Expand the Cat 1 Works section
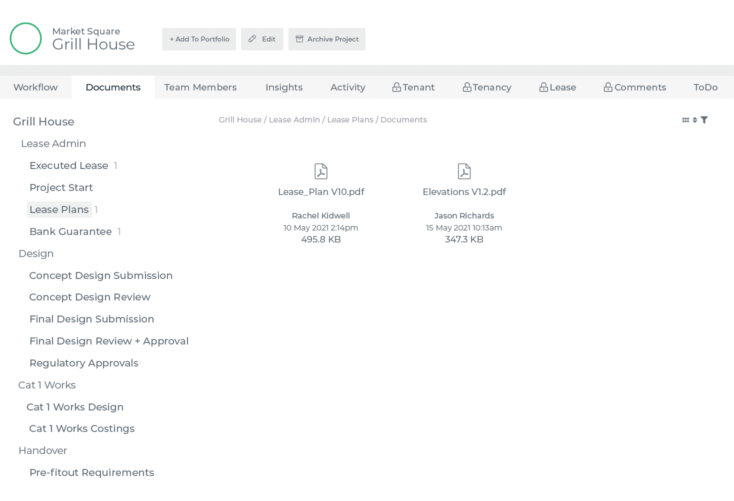734x501 pixels. point(47,385)
